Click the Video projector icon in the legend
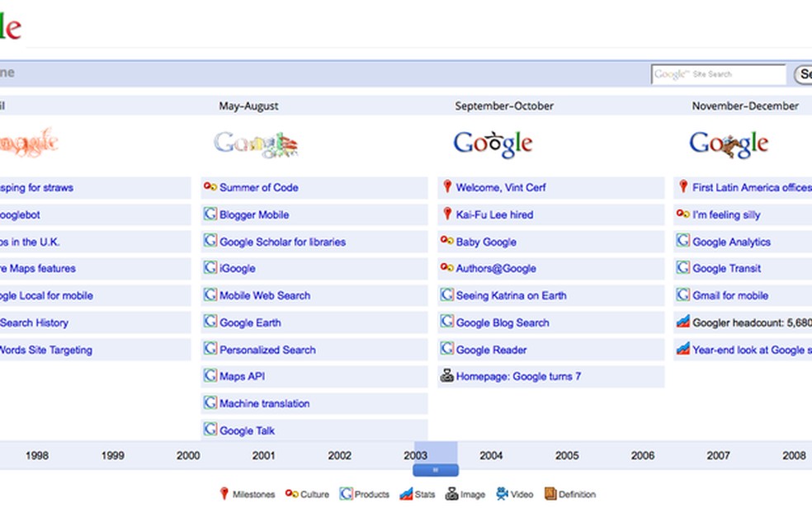Screen dimensions: 812x508 point(503,493)
